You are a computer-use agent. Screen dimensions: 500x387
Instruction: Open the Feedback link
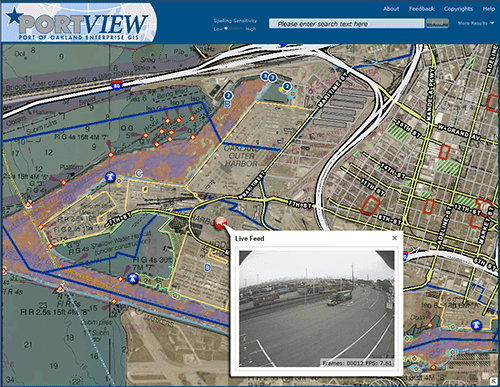422,9
